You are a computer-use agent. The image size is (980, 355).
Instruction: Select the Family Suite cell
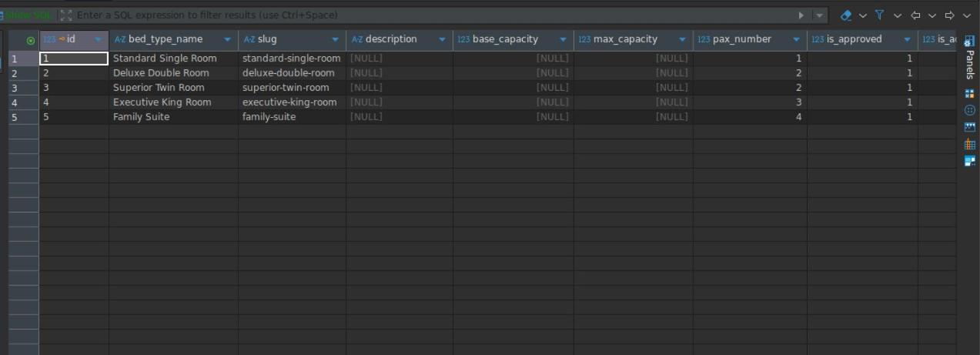click(141, 117)
